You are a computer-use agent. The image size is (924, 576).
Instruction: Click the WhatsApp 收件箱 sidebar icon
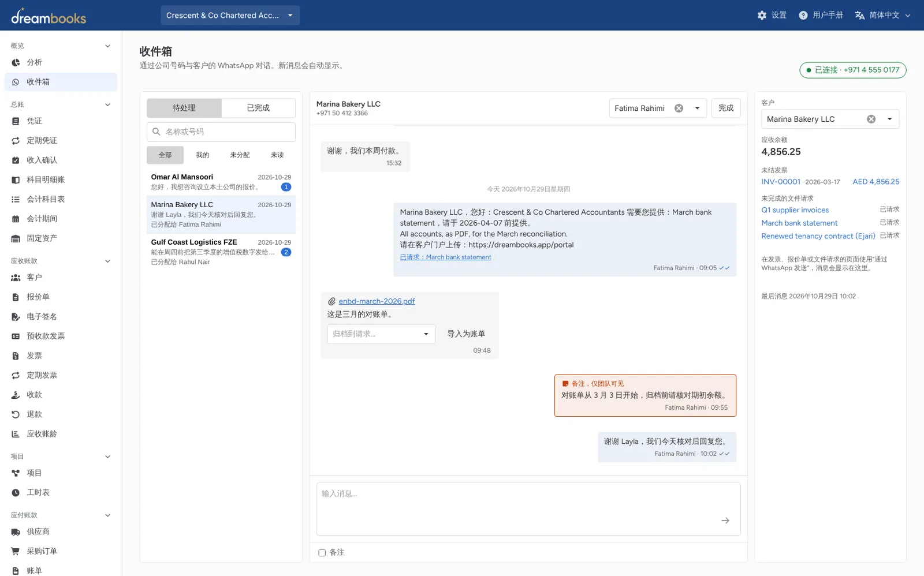tap(16, 82)
